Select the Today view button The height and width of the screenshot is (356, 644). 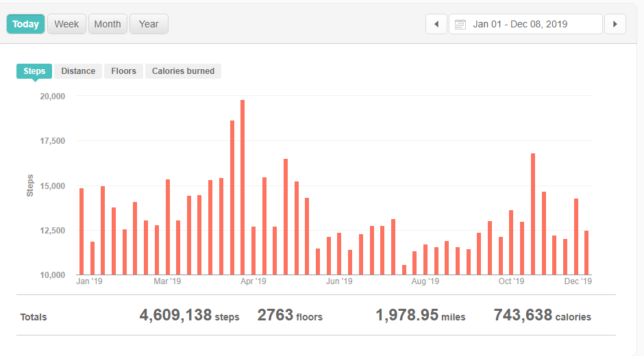click(x=25, y=24)
